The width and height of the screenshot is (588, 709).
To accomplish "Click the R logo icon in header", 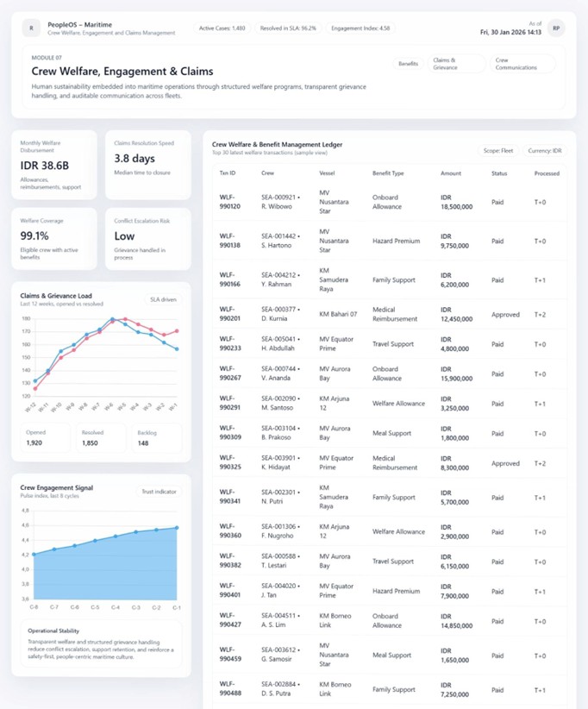I will 32,28.
